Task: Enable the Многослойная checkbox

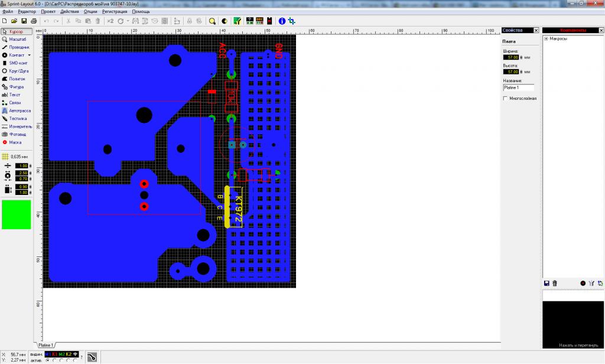Action: point(505,98)
